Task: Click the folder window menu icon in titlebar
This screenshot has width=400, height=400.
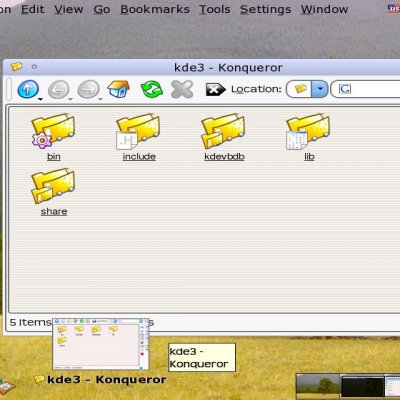Action: 16,67
